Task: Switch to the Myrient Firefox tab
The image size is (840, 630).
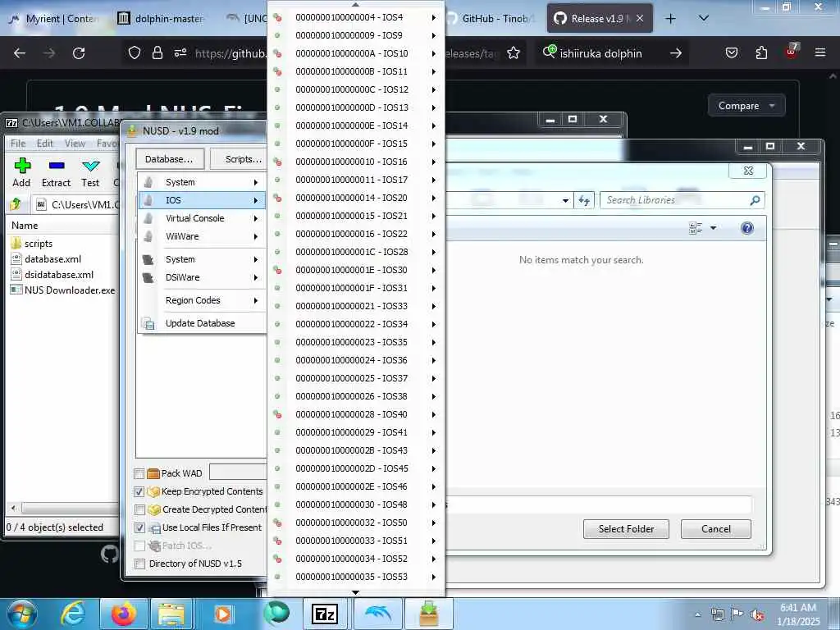Action: pos(54,19)
